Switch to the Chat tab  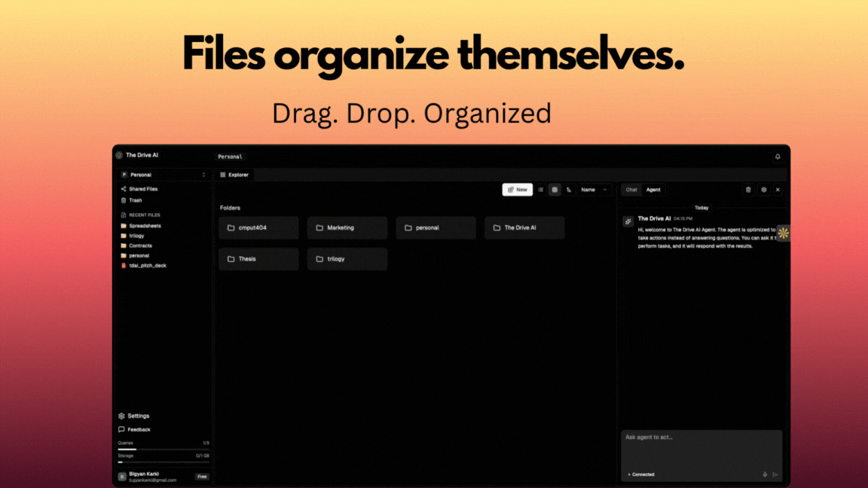pyautogui.click(x=631, y=190)
